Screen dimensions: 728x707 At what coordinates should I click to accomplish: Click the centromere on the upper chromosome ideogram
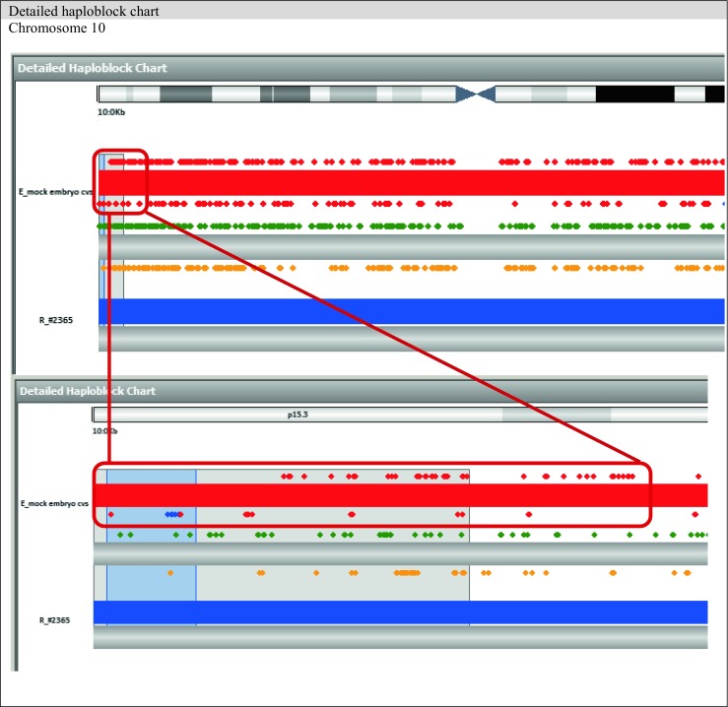(475, 94)
